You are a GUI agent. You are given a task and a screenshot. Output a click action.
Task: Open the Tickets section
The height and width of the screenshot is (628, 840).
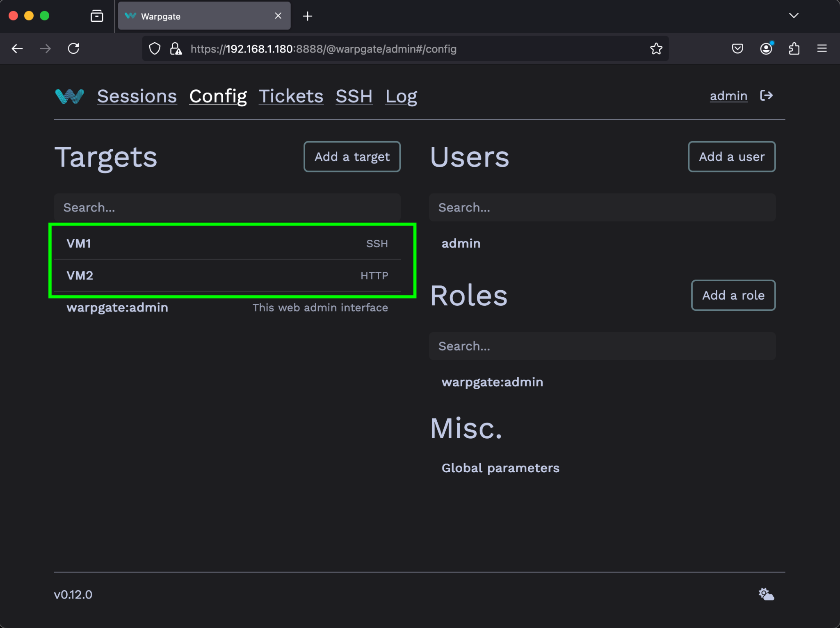point(291,96)
